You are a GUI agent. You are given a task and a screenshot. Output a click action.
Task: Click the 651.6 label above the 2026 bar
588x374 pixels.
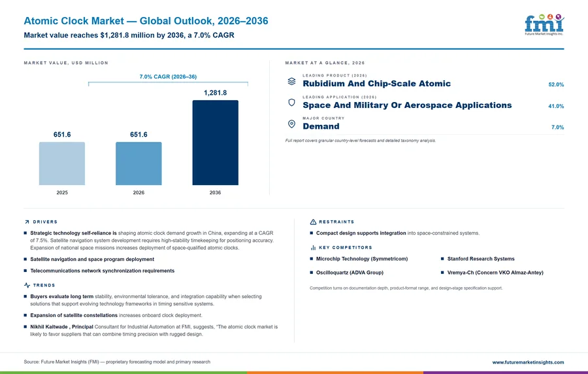pyautogui.click(x=139, y=134)
